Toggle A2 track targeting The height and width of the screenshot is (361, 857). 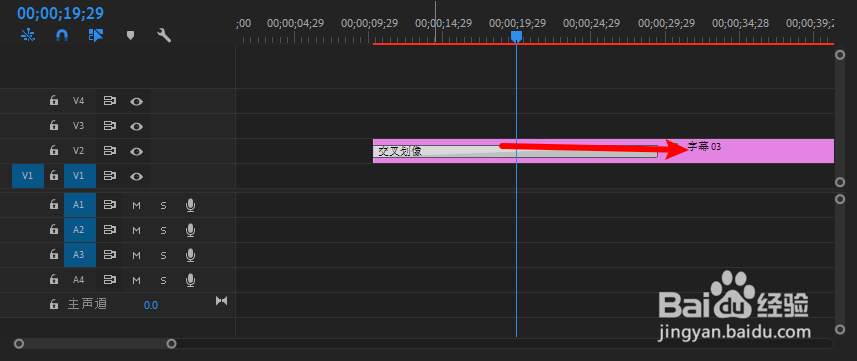pyautogui.click(x=79, y=230)
